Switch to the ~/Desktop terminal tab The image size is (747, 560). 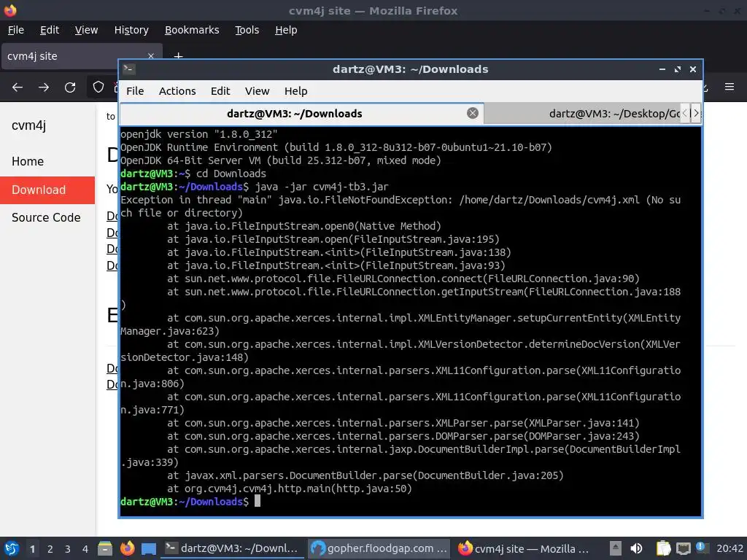582,114
